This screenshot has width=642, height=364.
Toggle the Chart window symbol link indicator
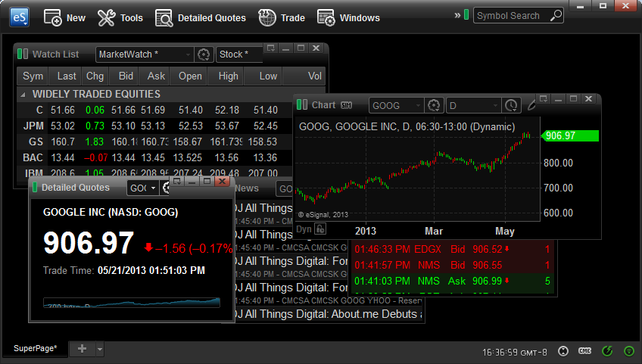click(x=302, y=105)
